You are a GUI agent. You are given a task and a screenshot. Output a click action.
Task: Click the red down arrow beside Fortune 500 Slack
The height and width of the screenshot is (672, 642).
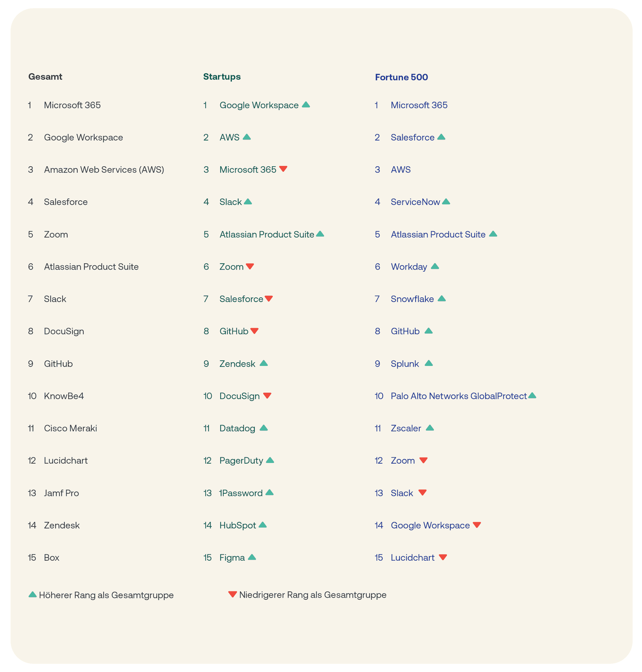(423, 492)
